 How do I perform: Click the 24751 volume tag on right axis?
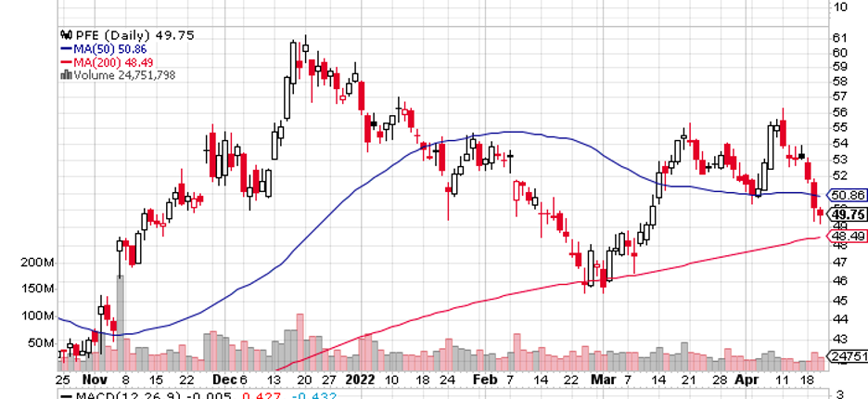[848, 356]
